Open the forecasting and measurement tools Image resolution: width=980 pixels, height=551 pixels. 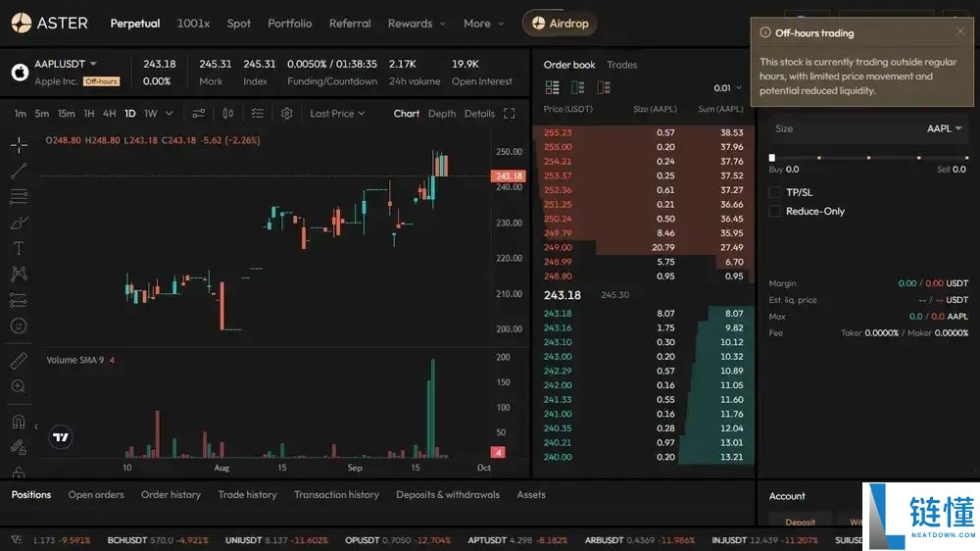[x=19, y=300]
